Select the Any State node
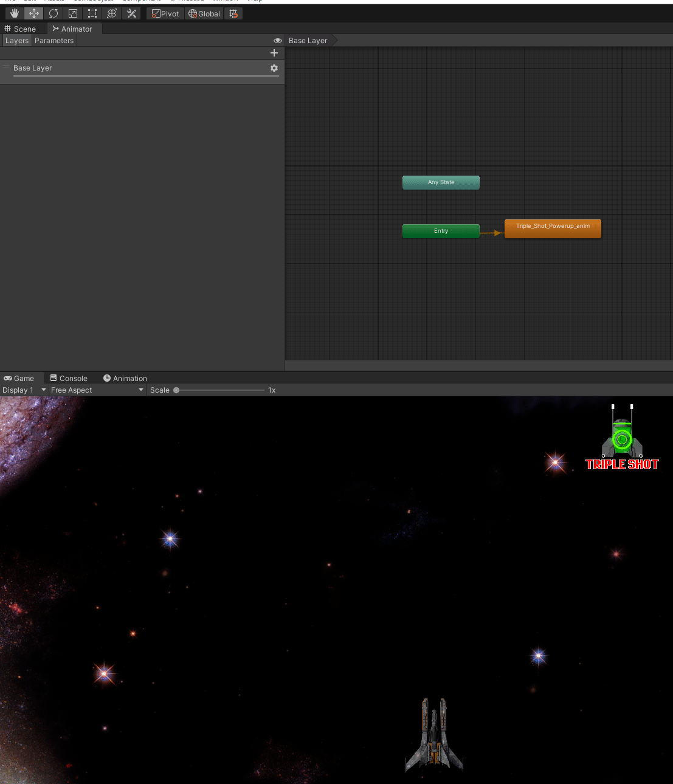 (x=441, y=182)
